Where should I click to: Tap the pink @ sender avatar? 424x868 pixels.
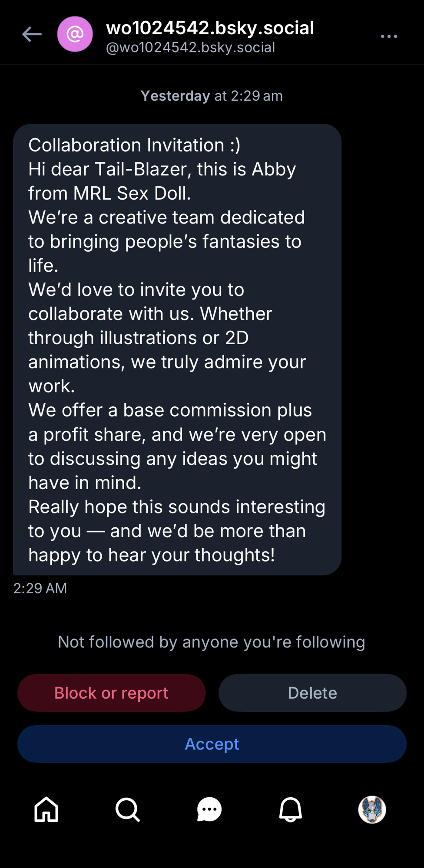pyautogui.click(x=75, y=34)
